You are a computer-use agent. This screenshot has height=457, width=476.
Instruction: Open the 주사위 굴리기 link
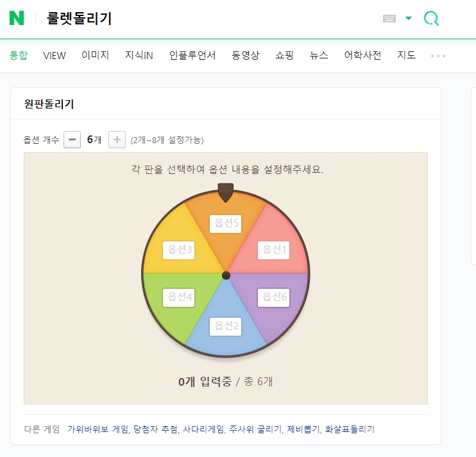(x=255, y=429)
